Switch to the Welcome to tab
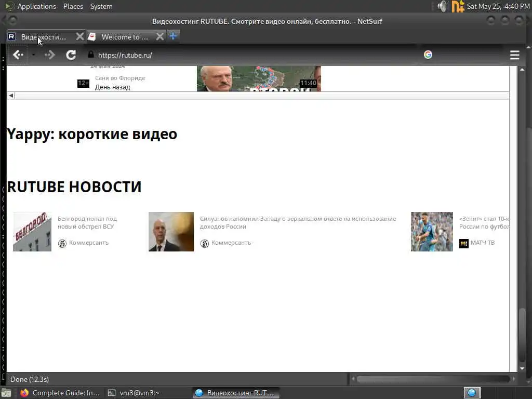The image size is (532, 399). 125,37
